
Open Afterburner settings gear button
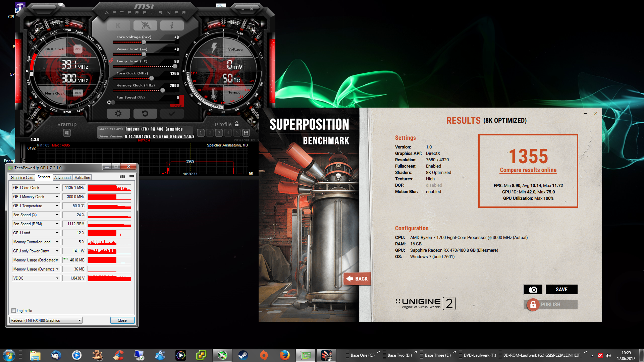click(x=118, y=114)
